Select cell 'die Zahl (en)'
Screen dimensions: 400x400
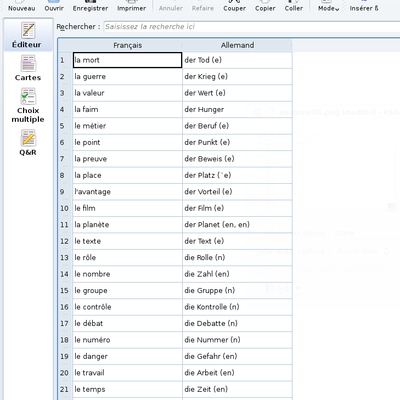point(237,274)
